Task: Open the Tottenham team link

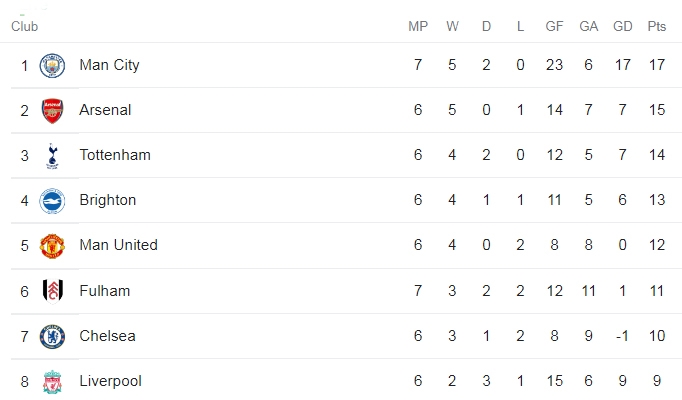Action: (115, 155)
